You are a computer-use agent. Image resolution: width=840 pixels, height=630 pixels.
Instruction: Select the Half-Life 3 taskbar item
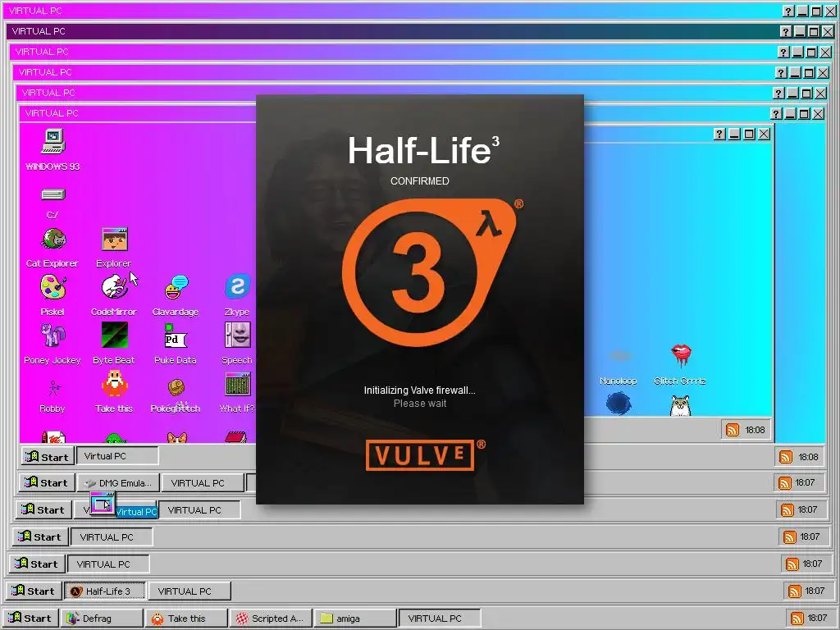(x=105, y=591)
